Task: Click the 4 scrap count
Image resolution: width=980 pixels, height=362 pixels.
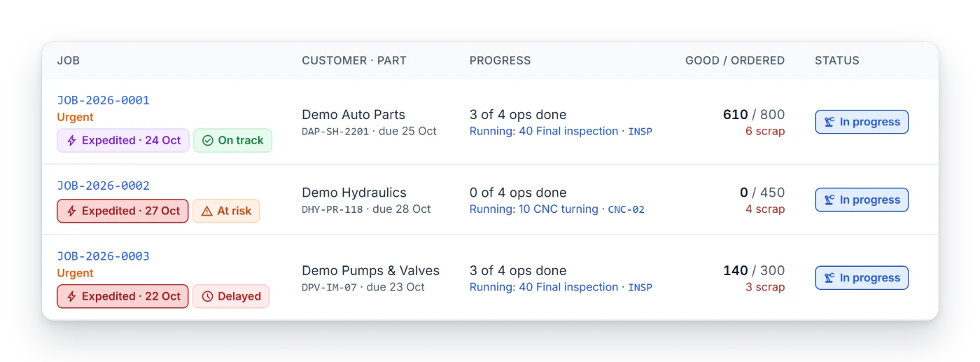Action: 765,209
